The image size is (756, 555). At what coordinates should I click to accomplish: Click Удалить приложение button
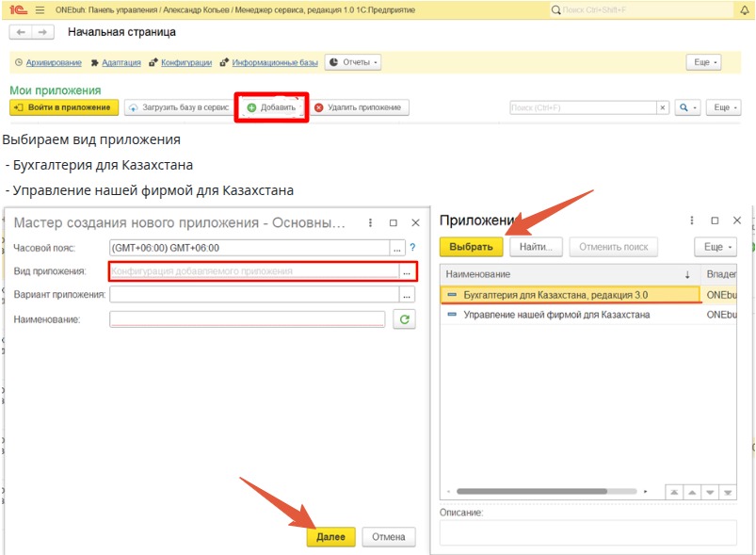point(359,107)
